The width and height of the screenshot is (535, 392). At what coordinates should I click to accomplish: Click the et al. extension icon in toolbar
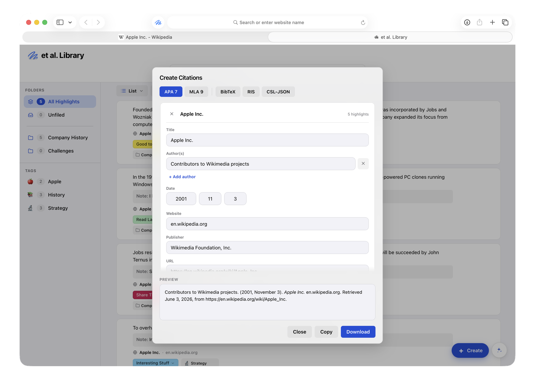point(158,22)
